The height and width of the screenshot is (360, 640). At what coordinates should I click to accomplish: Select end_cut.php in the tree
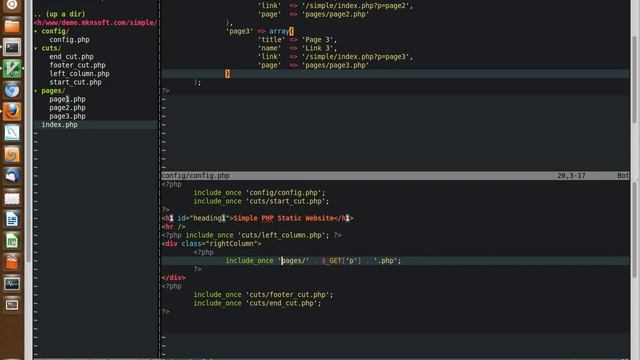(x=71, y=57)
